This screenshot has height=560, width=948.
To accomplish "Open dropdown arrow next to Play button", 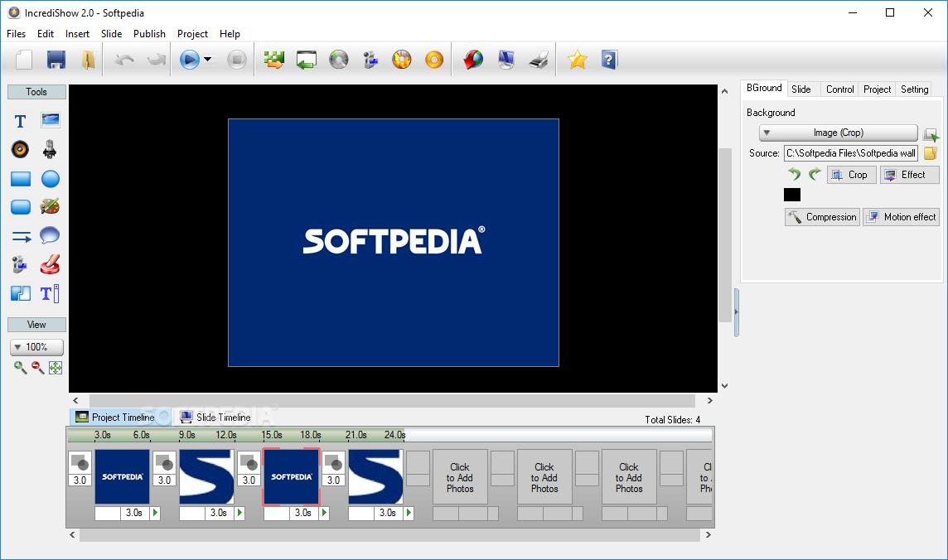I will click(x=208, y=59).
